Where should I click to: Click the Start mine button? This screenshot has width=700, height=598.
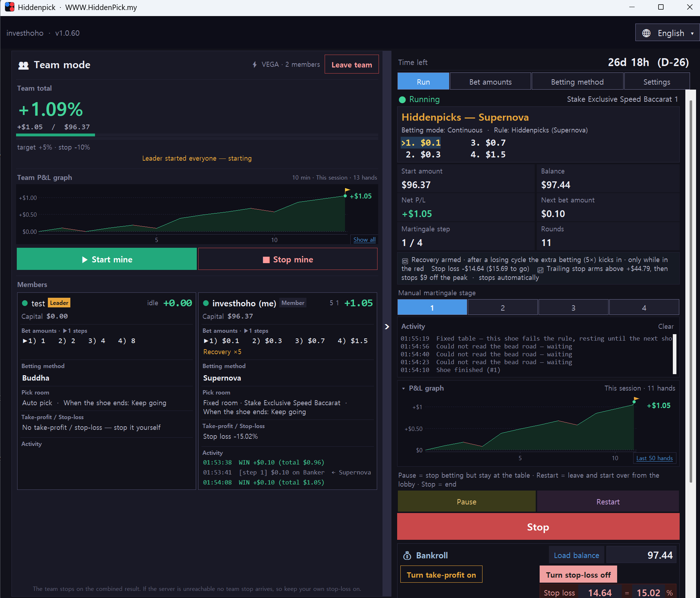[x=107, y=259]
